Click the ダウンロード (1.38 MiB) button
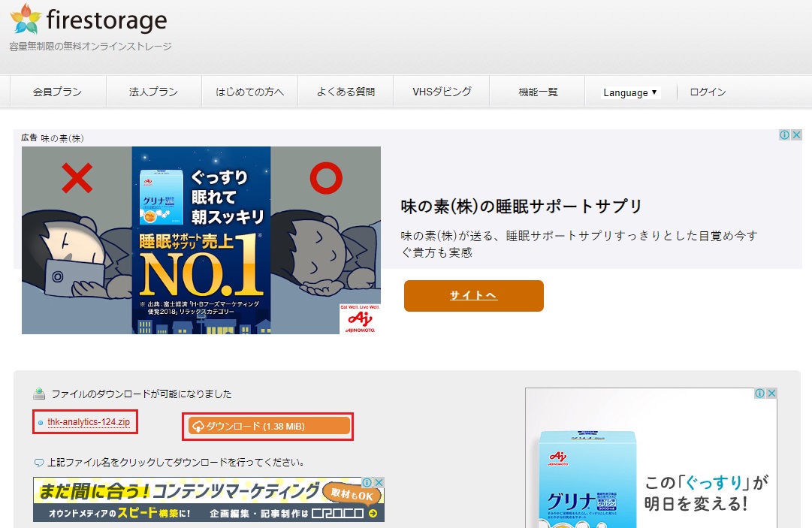 pyautogui.click(x=269, y=426)
